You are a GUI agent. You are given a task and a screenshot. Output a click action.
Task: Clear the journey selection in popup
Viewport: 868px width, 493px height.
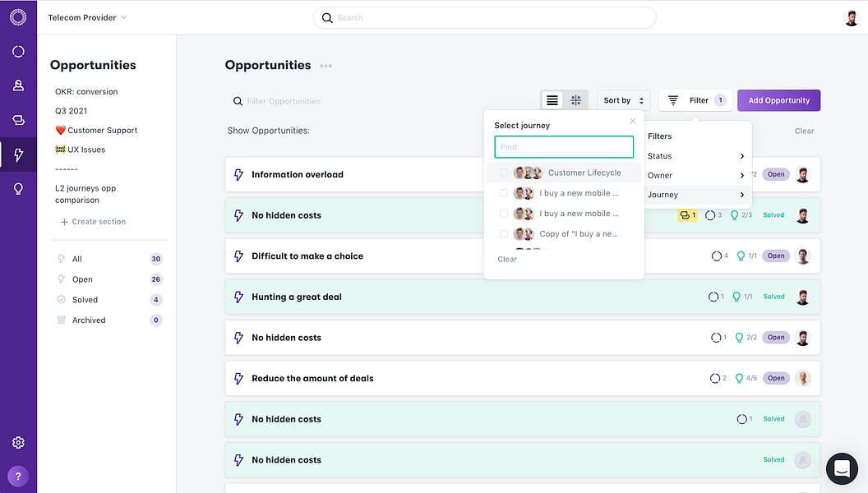[x=507, y=259]
